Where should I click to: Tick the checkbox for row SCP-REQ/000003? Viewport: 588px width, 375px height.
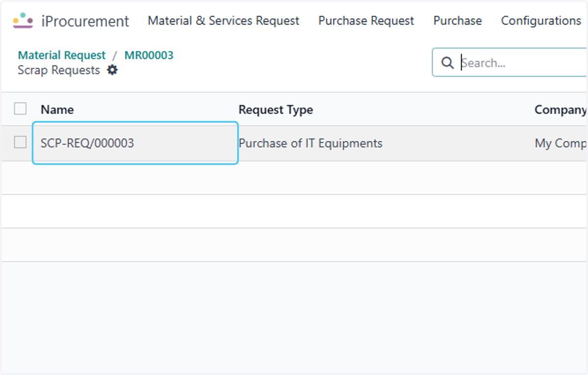click(x=20, y=142)
